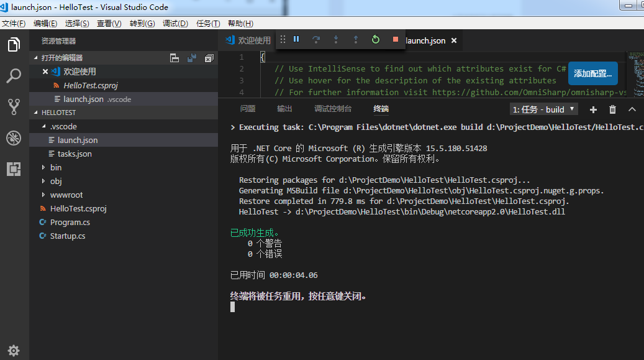Open the Manage gear menu
Image resolution: width=644 pixels, height=360 pixels.
click(x=14, y=351)
